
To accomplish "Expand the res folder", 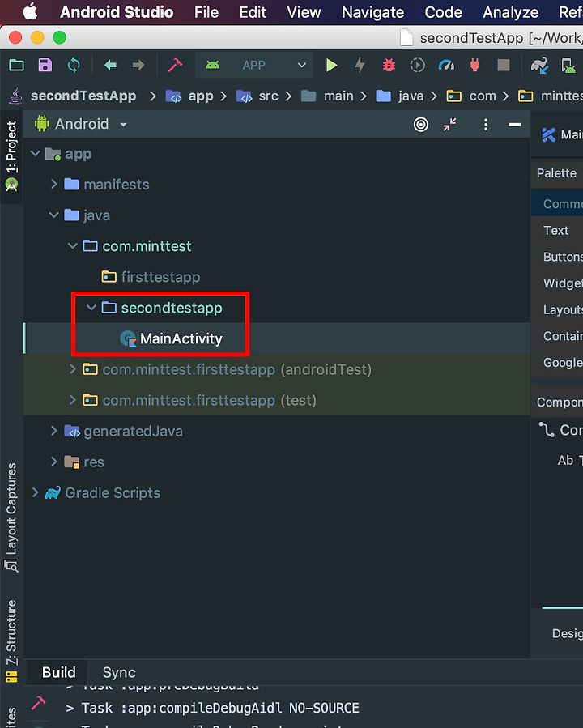I will coord(53,462).
